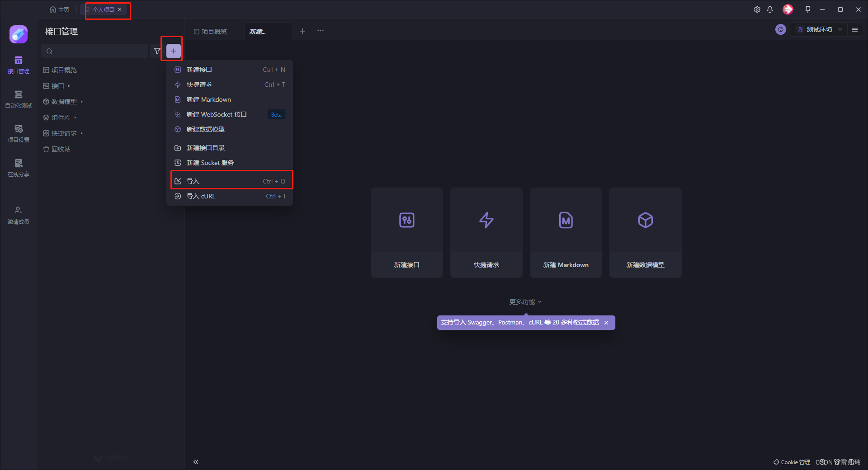The width and height of the screenshot is (868, 470).
Task: Close the 个人项目 tab
Action: point(120,9)
